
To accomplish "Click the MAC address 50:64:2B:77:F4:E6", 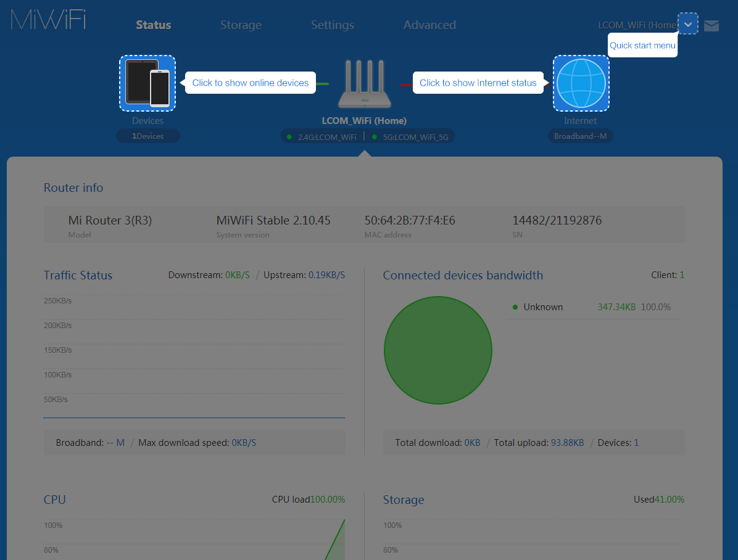I will pos(410,220).
